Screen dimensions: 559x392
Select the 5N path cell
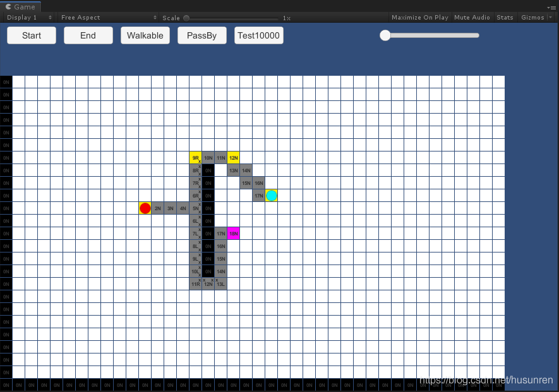(x=195, y=208)
